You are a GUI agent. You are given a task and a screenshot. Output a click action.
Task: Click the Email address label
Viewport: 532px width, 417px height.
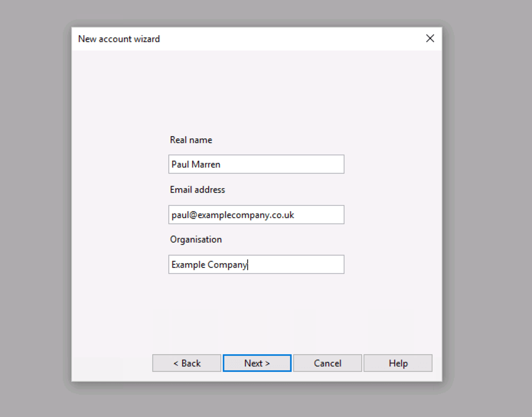pos(197,190)
